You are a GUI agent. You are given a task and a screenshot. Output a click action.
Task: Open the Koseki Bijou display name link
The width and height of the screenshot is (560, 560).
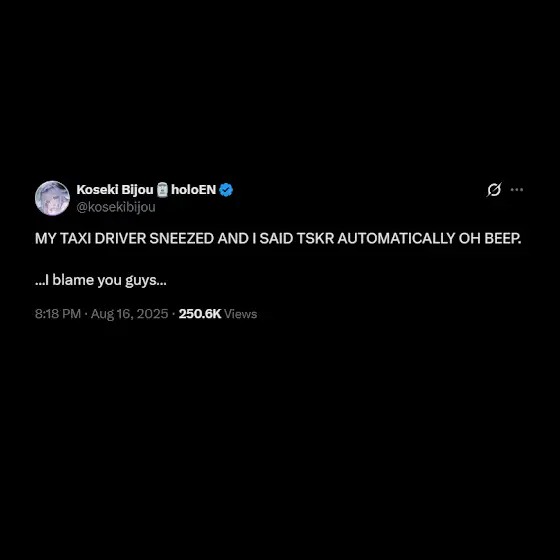click(115, 190)
